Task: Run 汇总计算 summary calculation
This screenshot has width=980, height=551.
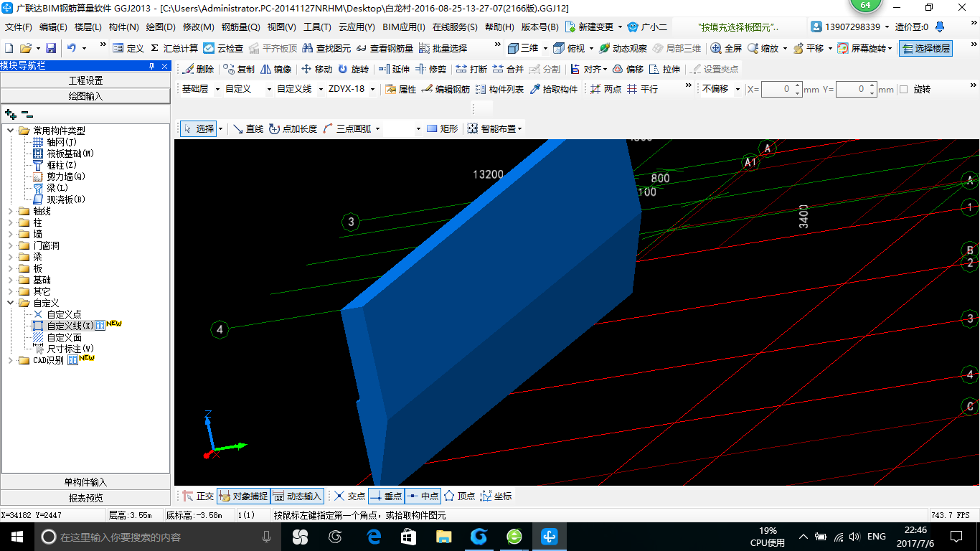Action: pos(174,48)
